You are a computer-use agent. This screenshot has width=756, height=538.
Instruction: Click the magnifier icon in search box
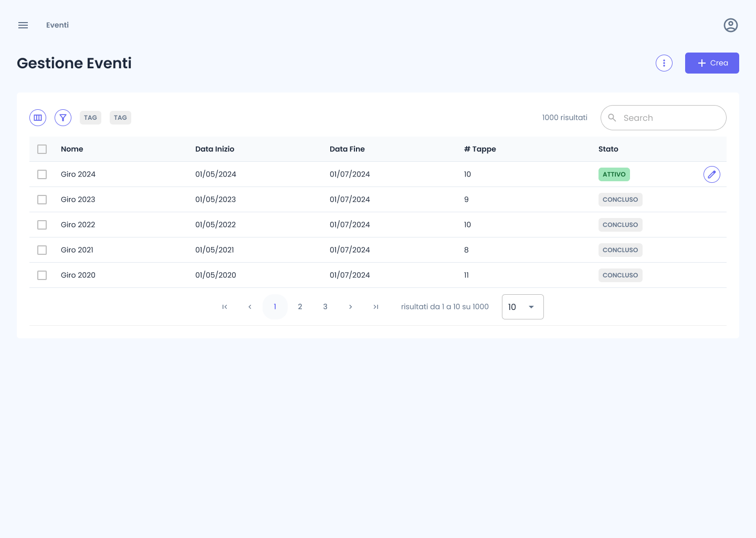click(612, 118)
